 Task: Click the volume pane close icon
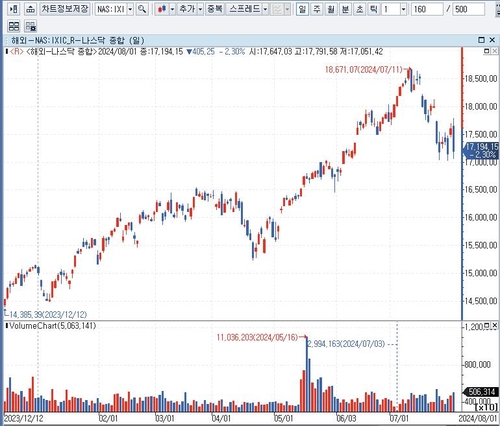(495, 325)
